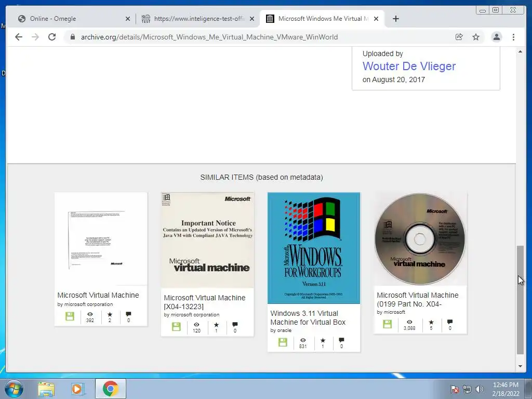Image resolution: width=532 pixels, height=399 pixels.
Task: Click favorites star on 392-views card
Action: [x=110, y=314]
